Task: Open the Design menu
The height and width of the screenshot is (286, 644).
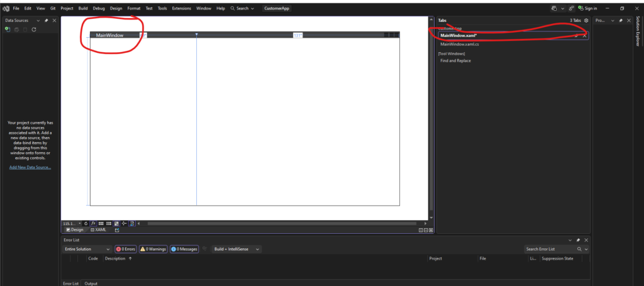Action: (x=116, y=8)
